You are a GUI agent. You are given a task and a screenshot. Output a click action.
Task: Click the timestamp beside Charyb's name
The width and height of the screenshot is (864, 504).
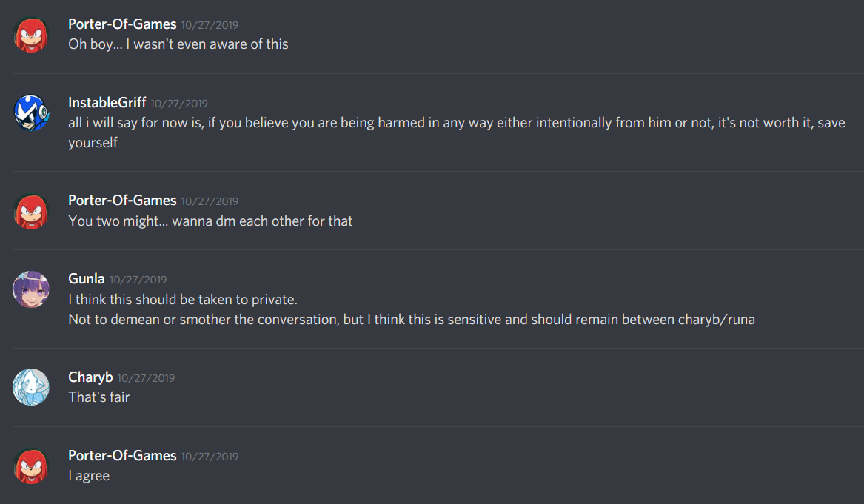click(146, 378)
